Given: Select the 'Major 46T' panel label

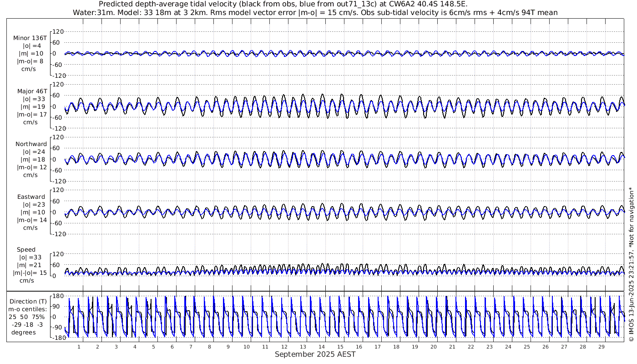Looking at the screenshot, I should (32, 91).
